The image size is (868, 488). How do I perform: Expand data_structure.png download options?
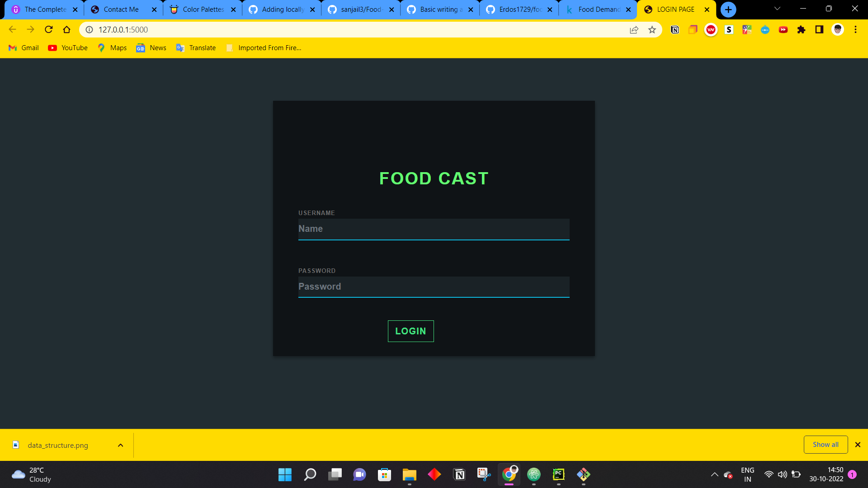coord(120,445)
